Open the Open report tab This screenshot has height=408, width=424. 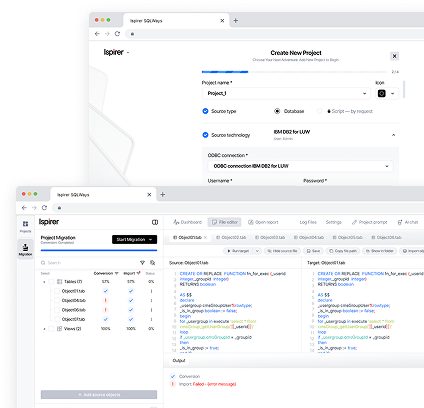point(263,222)
